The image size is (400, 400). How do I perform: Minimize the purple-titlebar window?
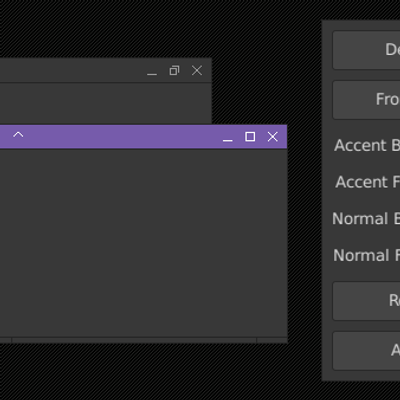(x=228, y=140)
